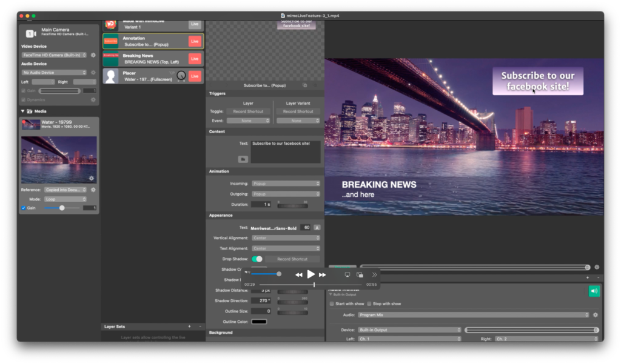This screenshot has width=621, height=364.
Task: Click the green speaker icon in Audio Monitor
Action: pyautogui.click(x=594, y=291)
